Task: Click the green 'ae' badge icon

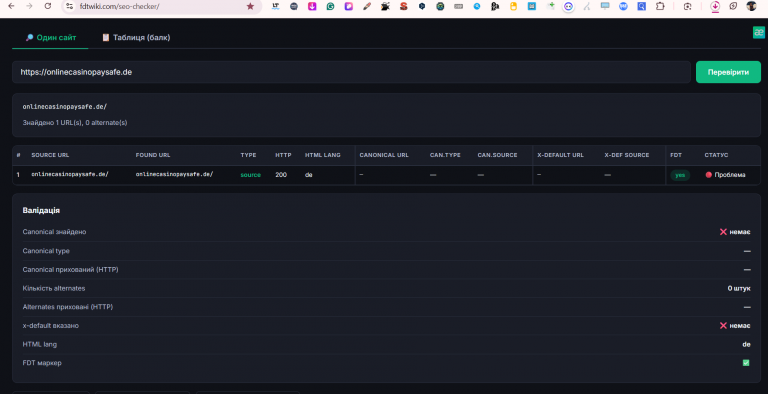Action: (x=759, y=32)
